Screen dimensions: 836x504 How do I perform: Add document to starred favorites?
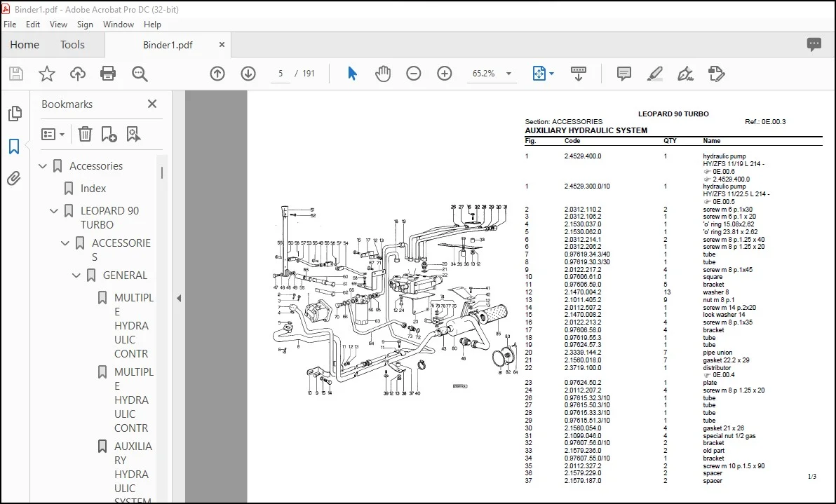pos(47,74)
